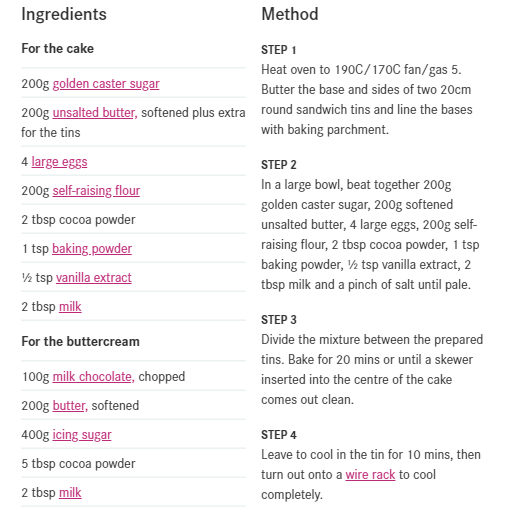Select the STEP 1 heading
519x515 pixels.
(x=279, y=50)
